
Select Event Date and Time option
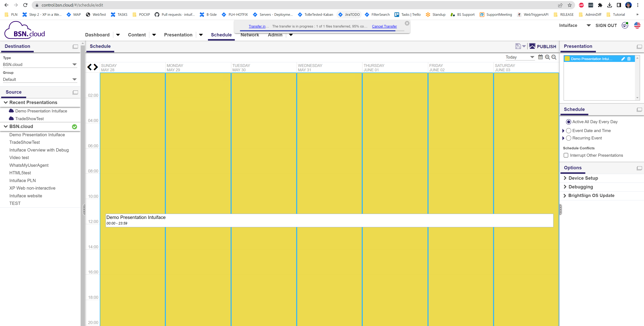[x=569, y=131]
